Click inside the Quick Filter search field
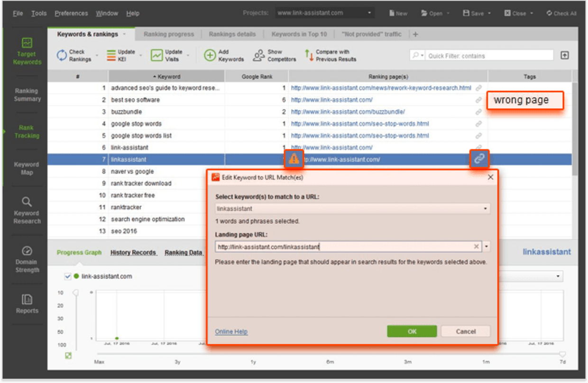 pos(488,55)
